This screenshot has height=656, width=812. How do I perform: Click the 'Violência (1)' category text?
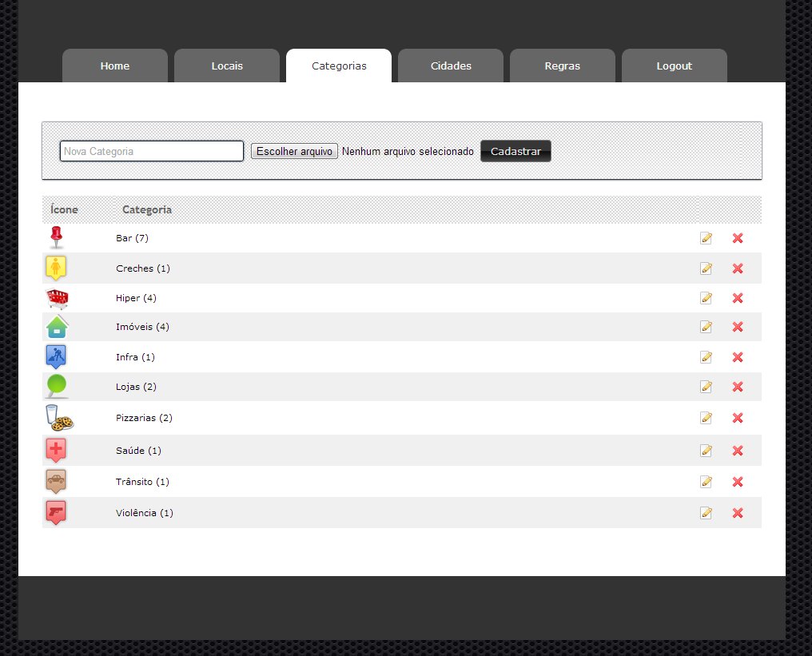145,513
